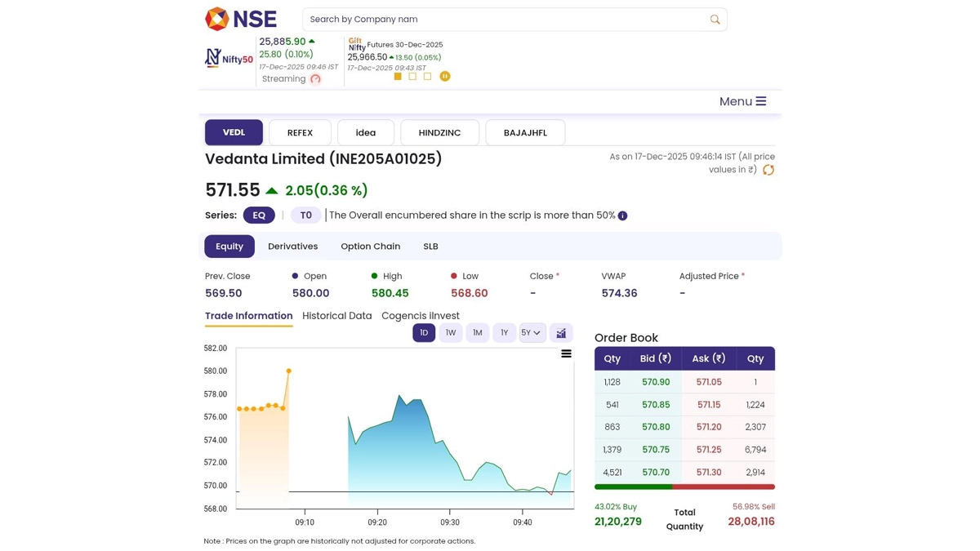Click the encumbered share info icon
The image size is (980, 551).
click(x=622, y=216)
